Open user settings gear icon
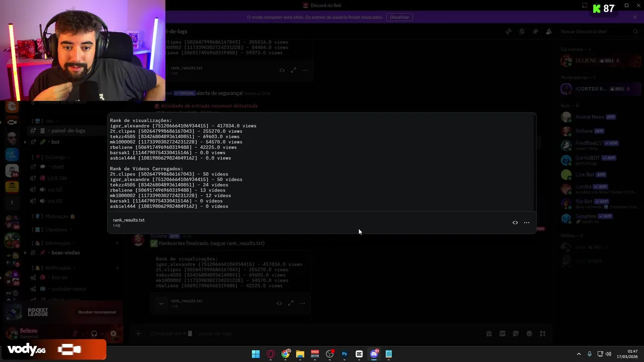The width and height of the screenshot is (644, 362). (113, 334)
